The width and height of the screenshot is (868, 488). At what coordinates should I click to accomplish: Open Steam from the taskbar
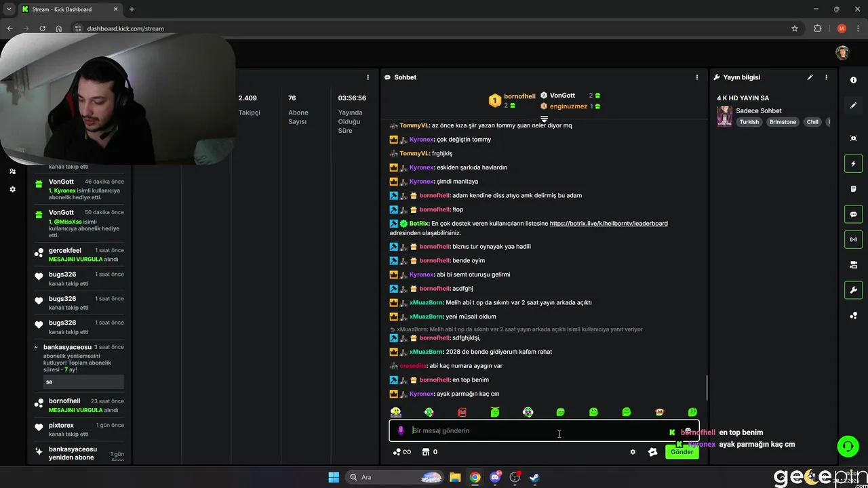click(x=535, y=477)
